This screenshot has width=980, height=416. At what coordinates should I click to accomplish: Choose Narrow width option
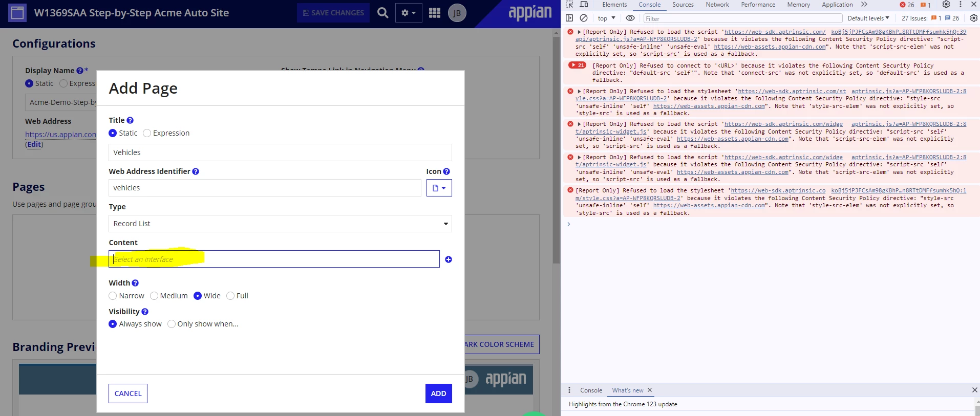coord(113,296)
